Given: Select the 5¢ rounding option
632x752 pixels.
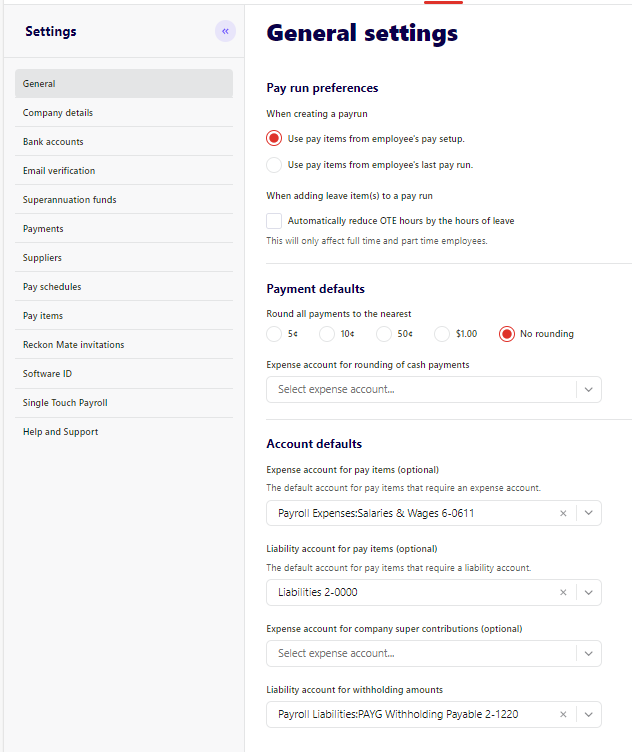Looking at the screenshot, I should [x=274, y=334].
